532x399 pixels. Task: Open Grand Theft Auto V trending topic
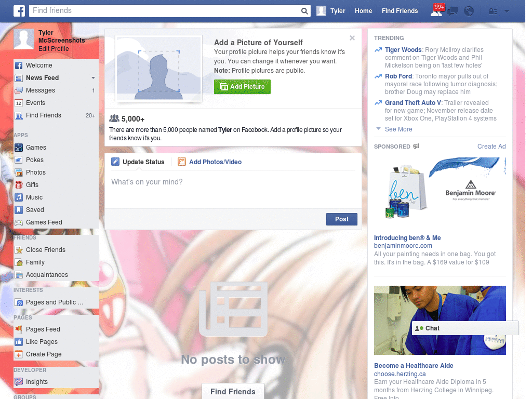click(413, 103)
